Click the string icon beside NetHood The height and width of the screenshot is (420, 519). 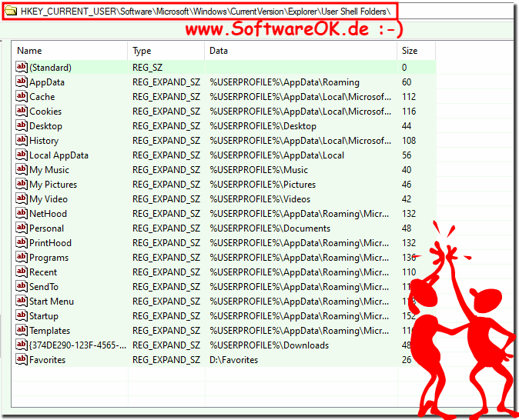(22, 213)
